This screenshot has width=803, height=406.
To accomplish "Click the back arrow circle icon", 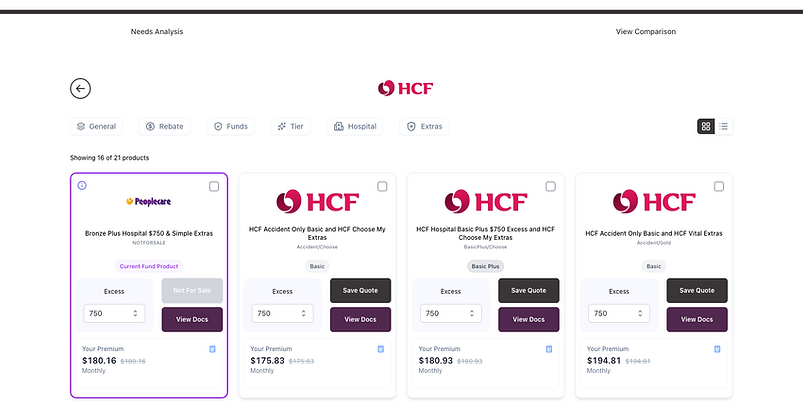I will (80, 89).
